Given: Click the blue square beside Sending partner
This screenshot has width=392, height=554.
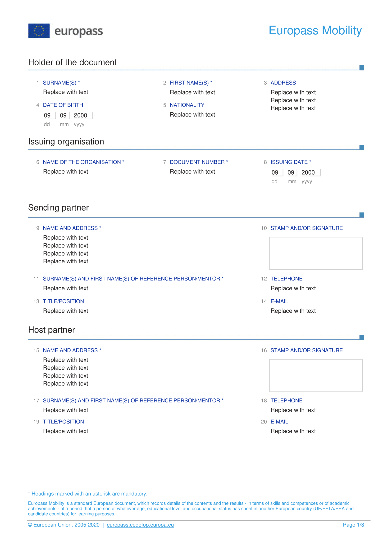Looking at the screenshot, I should [362, 215].
